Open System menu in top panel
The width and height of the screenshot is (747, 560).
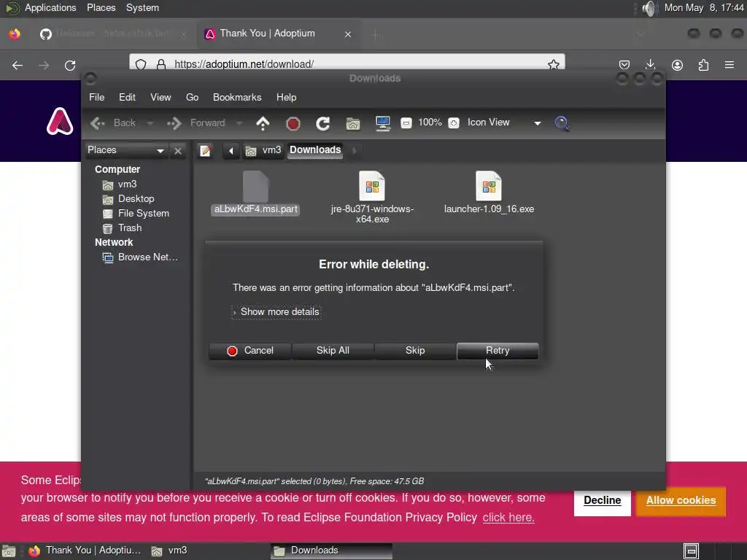tap(142, 8)
